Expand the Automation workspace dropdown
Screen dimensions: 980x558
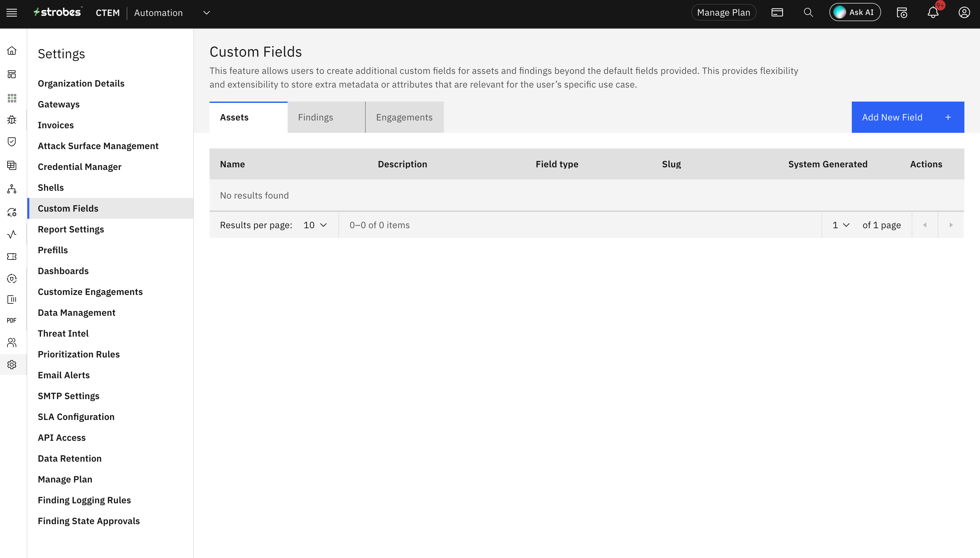[x=206, y=13]
